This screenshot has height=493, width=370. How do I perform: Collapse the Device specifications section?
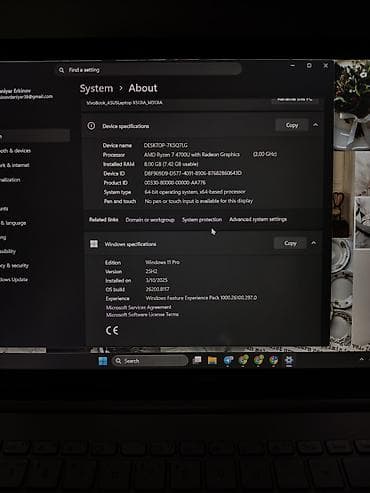pyautogui.click(x=316, y=125)
